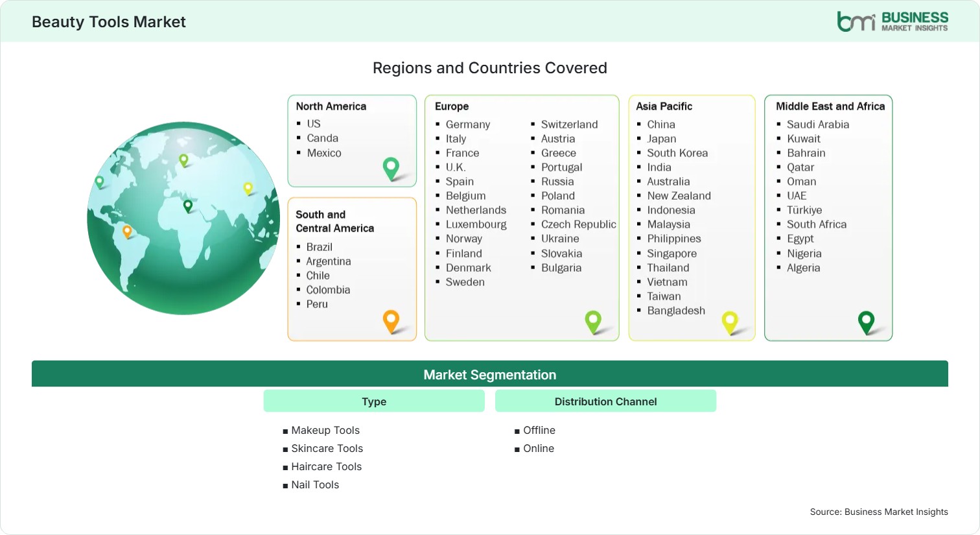Click the Europe region heading

click(452, 106)
